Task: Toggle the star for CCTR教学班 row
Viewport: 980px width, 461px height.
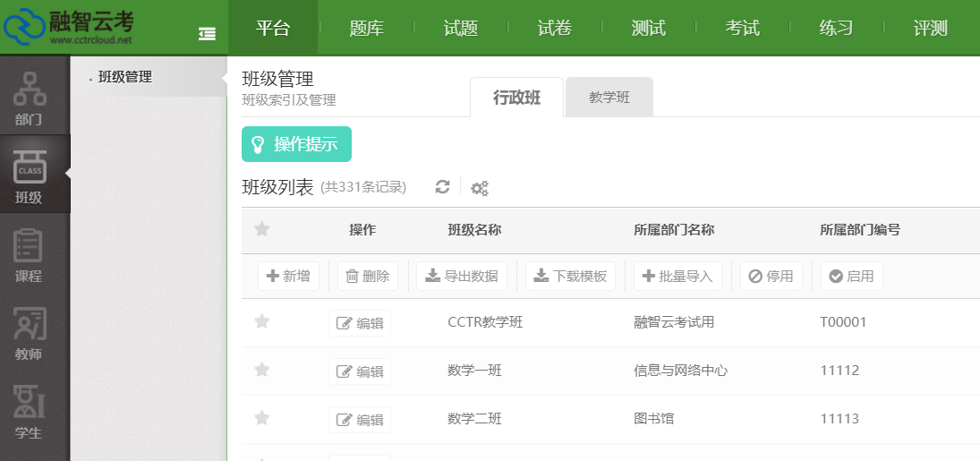Action: pos(261,321)
